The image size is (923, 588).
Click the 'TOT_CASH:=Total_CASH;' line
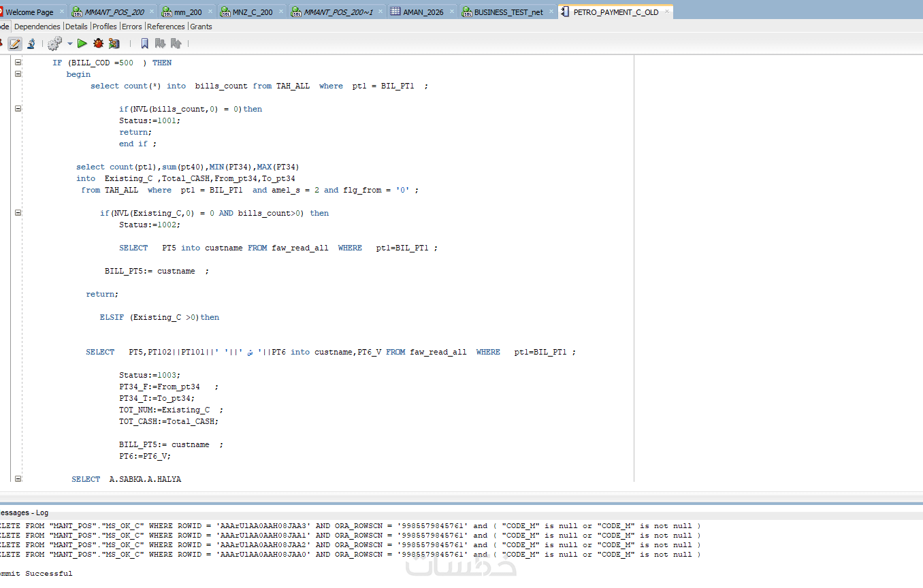[169, 421]
